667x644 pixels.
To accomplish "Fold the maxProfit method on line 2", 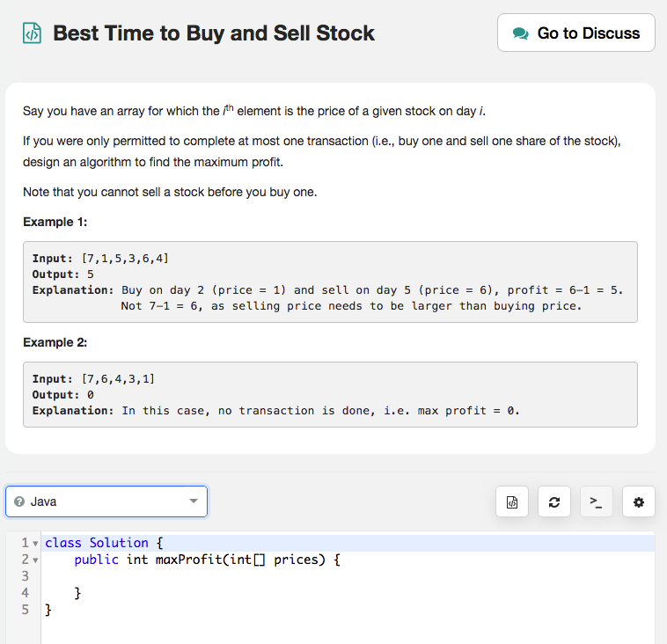I will point(35,560).
